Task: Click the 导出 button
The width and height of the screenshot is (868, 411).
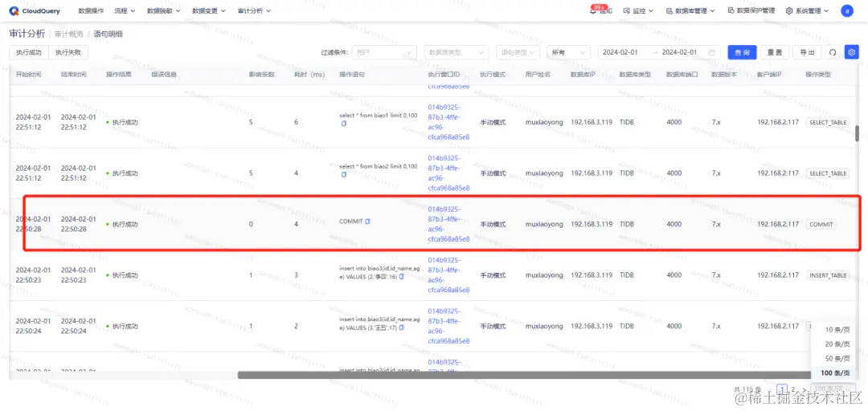Action: point(807,52)
